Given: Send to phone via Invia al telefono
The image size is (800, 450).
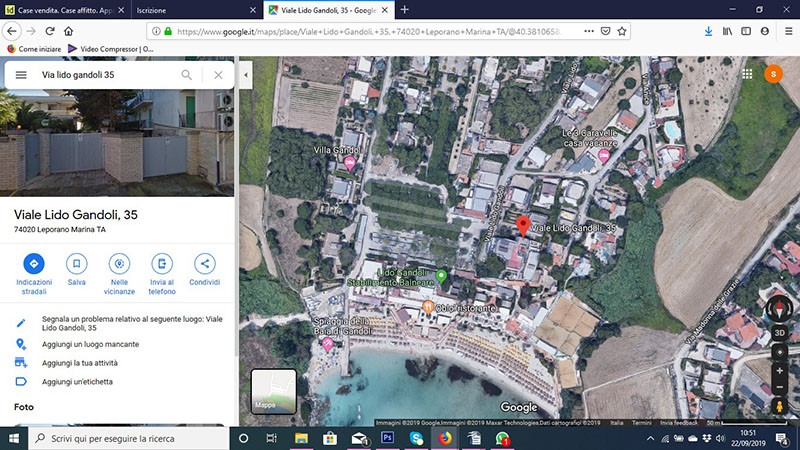Looking at the screenshot, I should [x=162, y=264].
